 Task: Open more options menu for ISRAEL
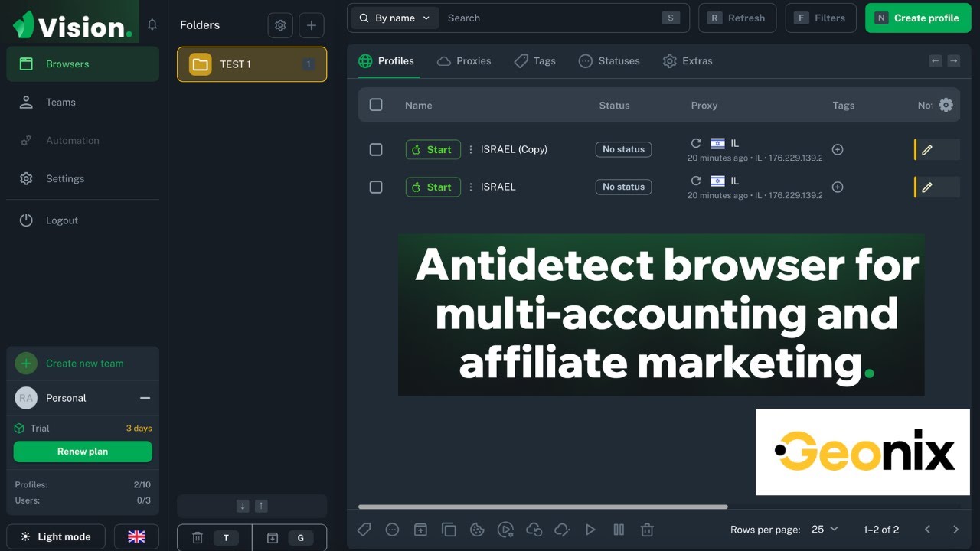tap(471, 187)
